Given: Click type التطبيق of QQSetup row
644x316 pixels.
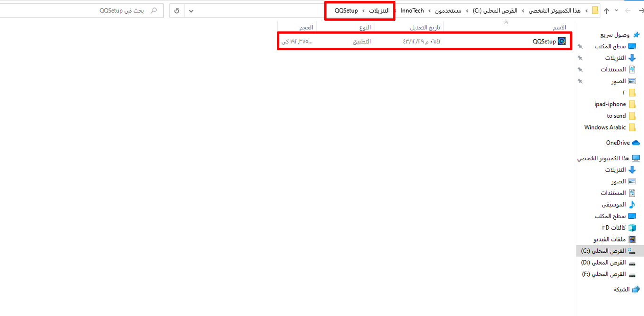Looking at the screenshot, I should pos(362,42).
